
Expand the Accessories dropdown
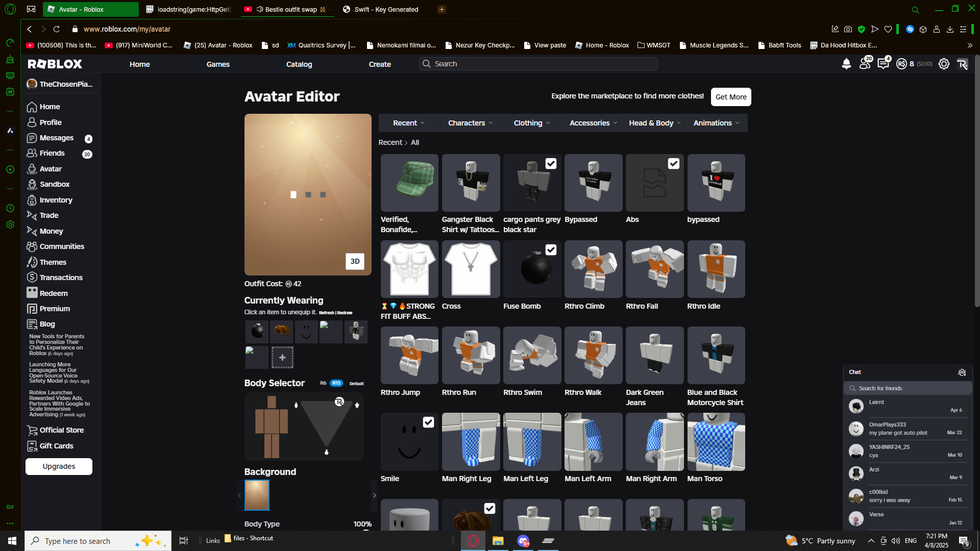pos(593,123)
